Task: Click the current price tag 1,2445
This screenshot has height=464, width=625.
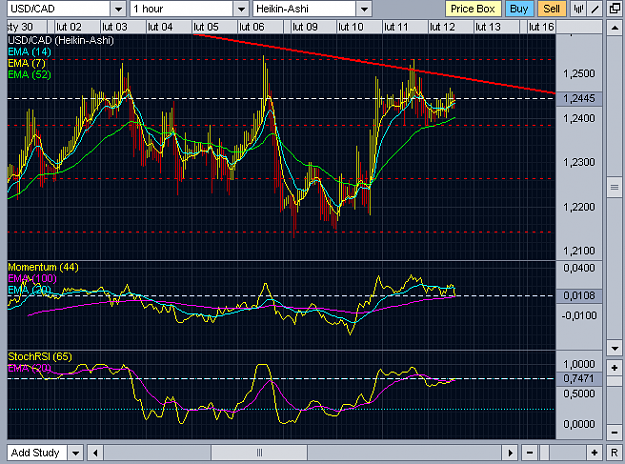Action: [579, 98]
